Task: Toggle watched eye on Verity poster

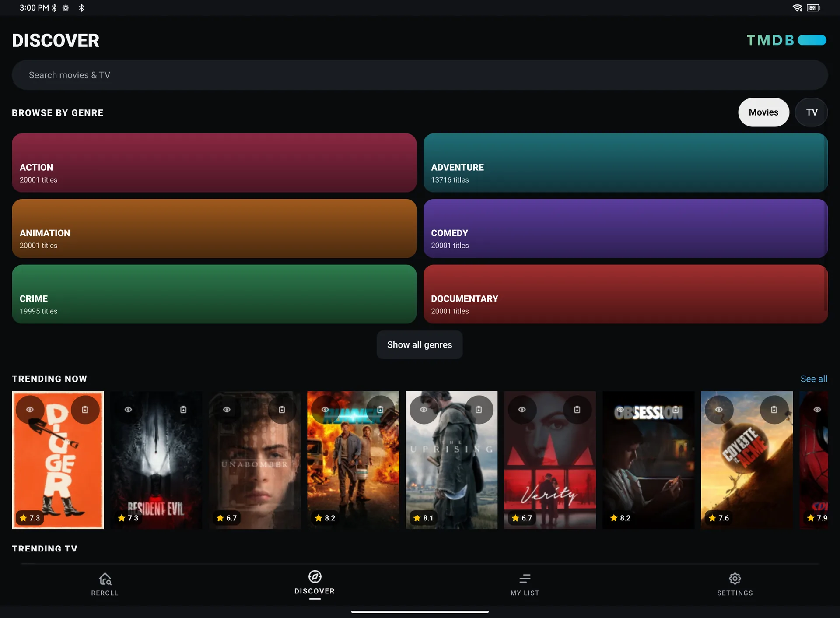Action: pyautogui.click(x=522, y=410)
